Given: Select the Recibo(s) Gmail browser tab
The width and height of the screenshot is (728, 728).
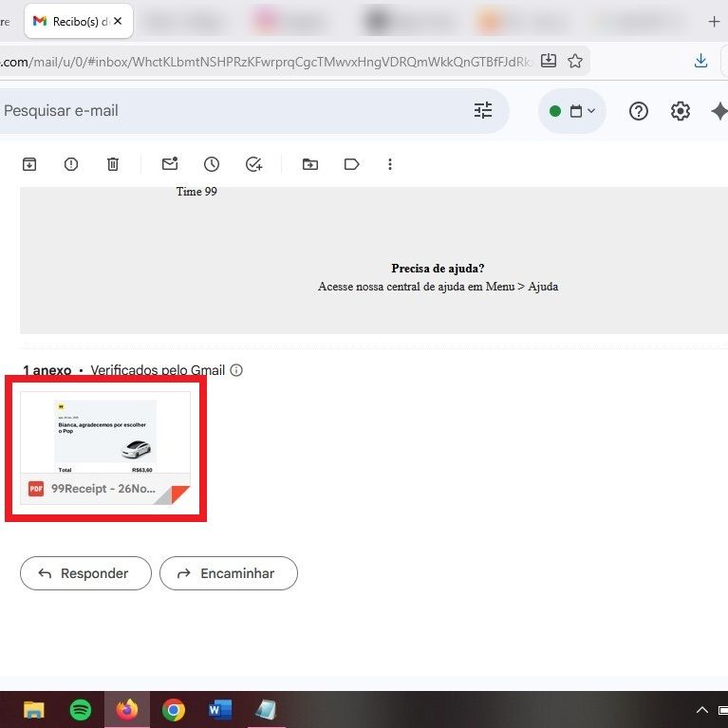Looking at the screenshot, I should [76, 21].
